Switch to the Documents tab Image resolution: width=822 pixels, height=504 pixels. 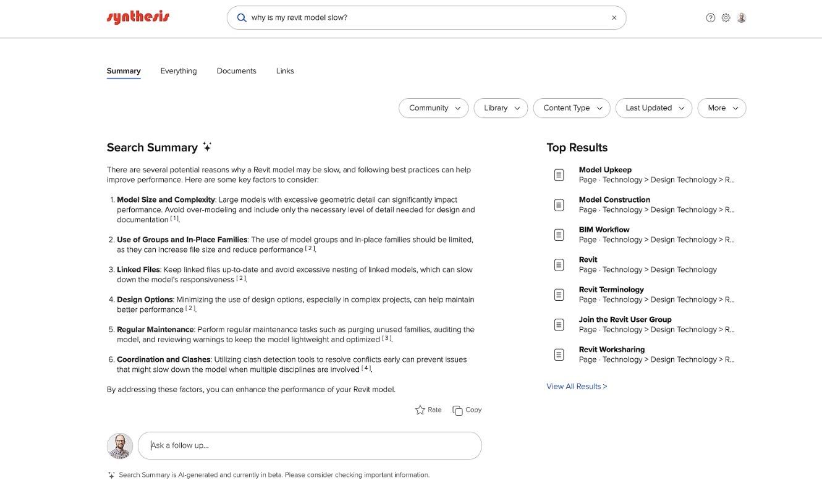(x=237, y=70)
